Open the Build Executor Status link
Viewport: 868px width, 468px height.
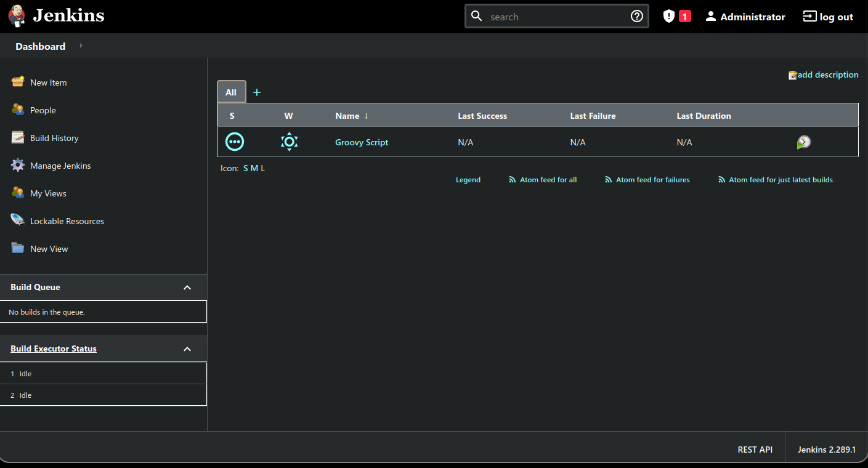[54, 349]
